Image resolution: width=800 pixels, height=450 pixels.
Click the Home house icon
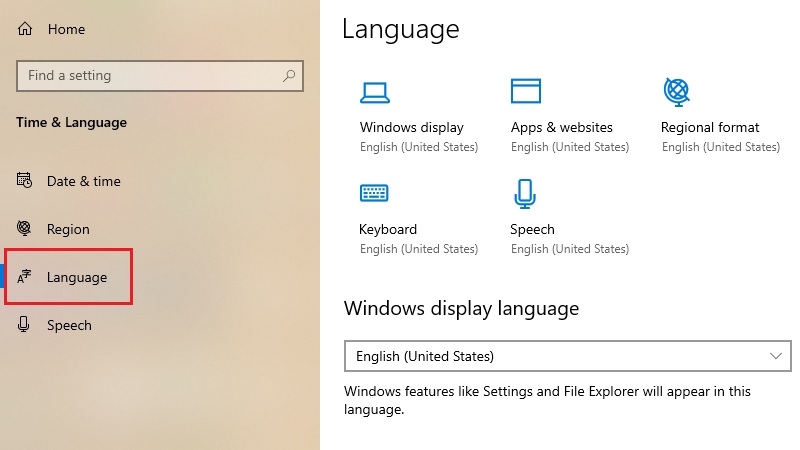[x=25, y=30]
